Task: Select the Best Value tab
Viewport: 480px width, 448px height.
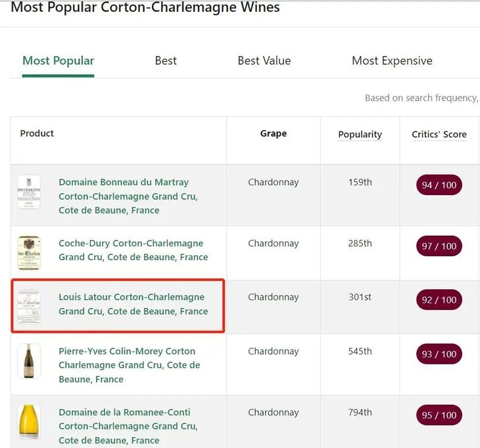Action: click(x=264, y=61)
